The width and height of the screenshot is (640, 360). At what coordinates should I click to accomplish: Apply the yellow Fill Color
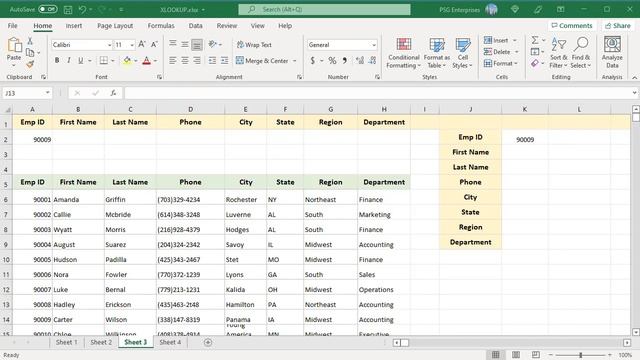point(127,60)
